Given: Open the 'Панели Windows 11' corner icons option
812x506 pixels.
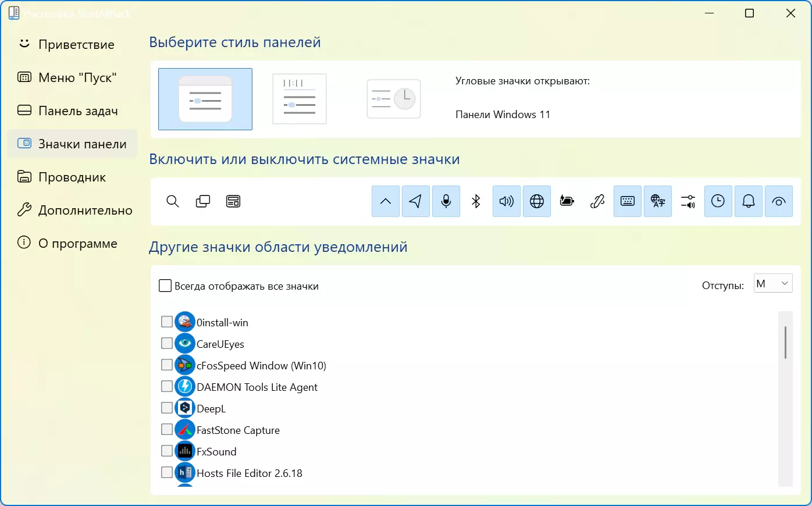Looking at the screenshot, I should click(503, 115).
